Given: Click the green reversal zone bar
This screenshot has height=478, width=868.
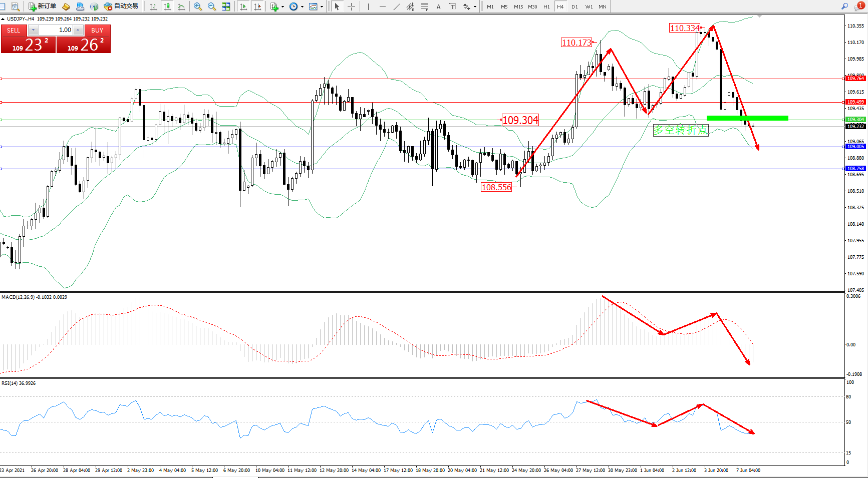Looking at the screenshot, I should pyautogui.click(x=747, y=118).
